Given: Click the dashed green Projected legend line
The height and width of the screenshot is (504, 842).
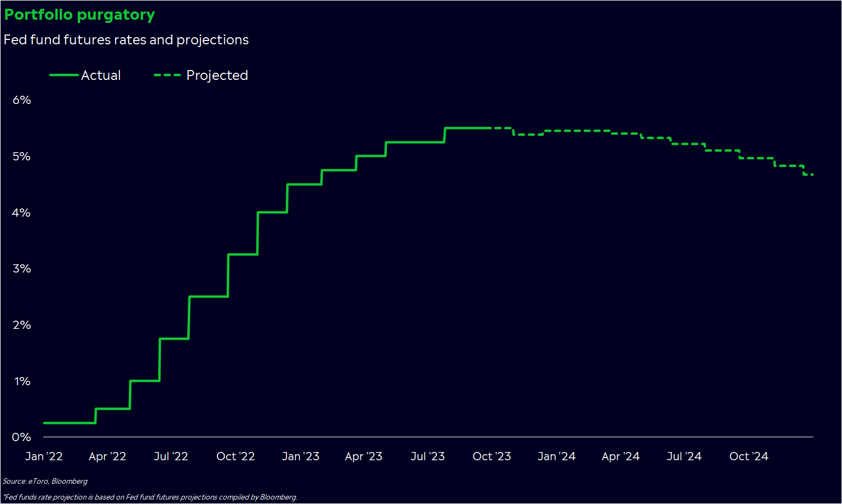Looking at the screenshot, I should 167,75.
